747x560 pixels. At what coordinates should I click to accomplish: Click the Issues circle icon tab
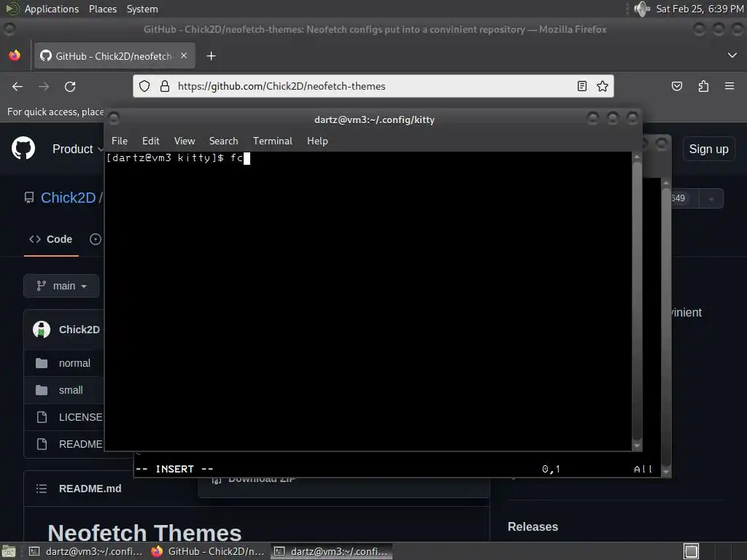(96, 239)
